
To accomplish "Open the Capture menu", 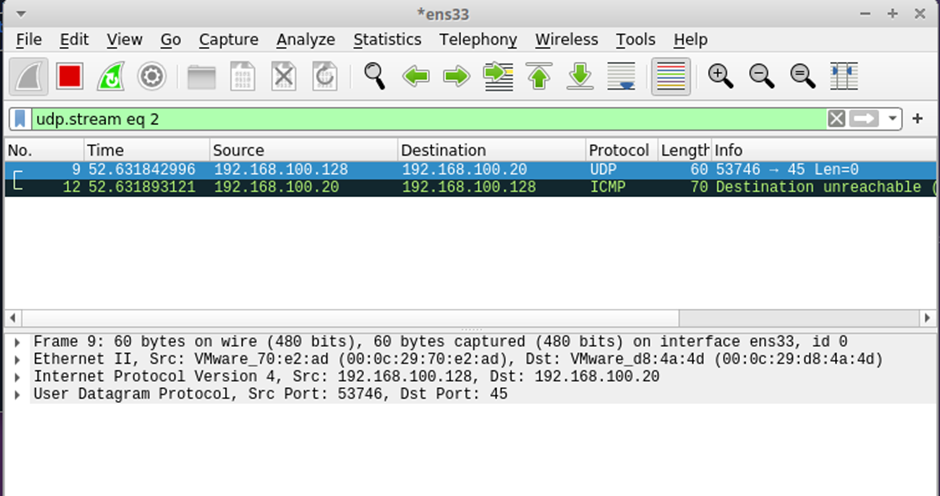I will [x=228, y=40].
